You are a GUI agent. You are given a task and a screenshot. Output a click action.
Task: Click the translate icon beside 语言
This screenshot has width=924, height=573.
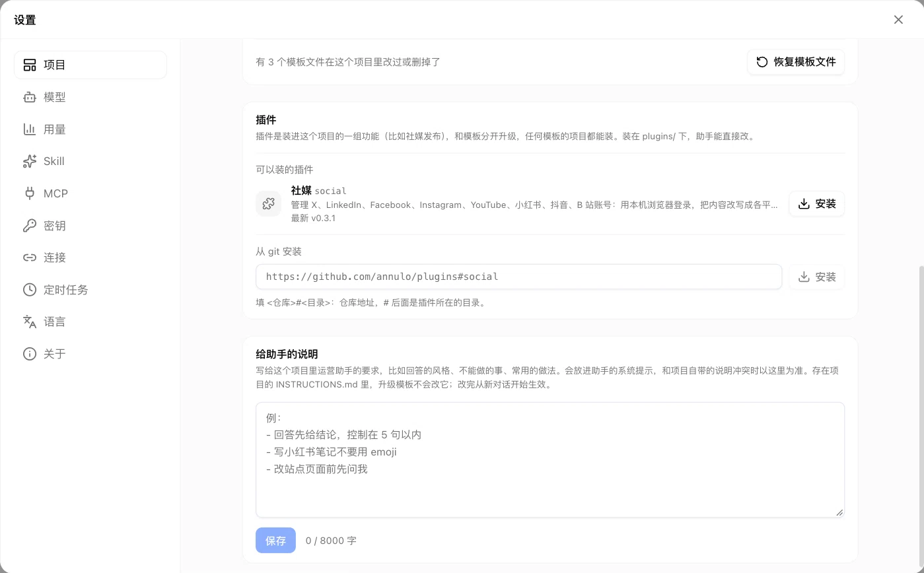tap(30, 321)
